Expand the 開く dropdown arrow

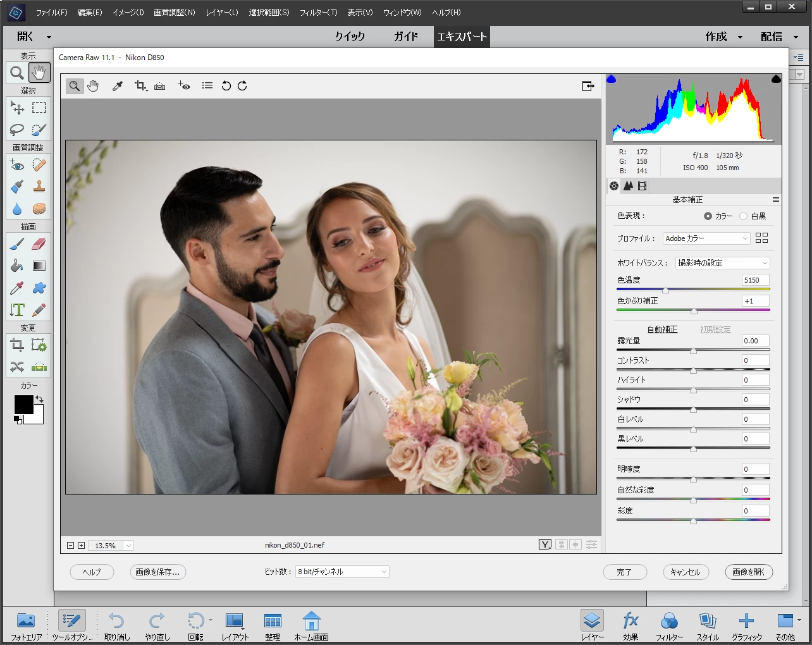pyautogui.click(x=49, y=37)
